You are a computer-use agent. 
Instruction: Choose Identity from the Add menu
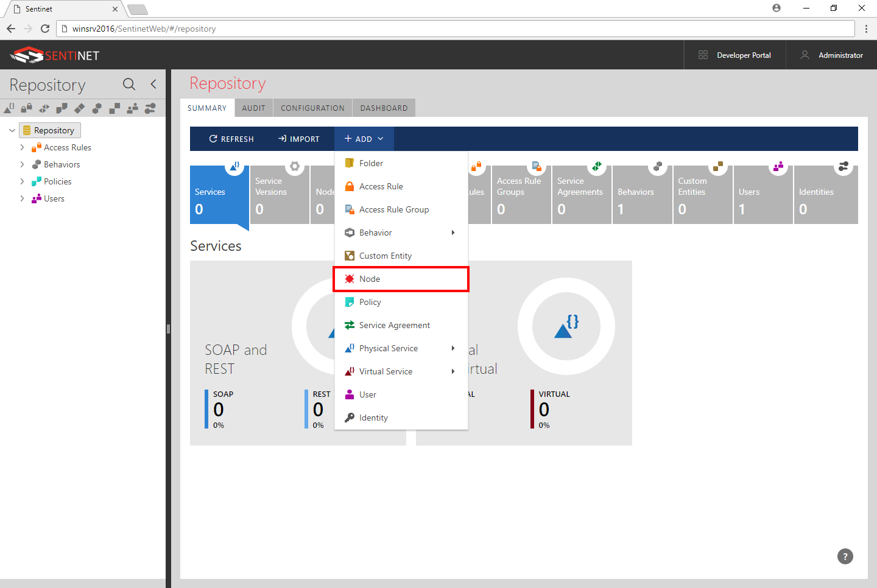(x=401, y=418)
